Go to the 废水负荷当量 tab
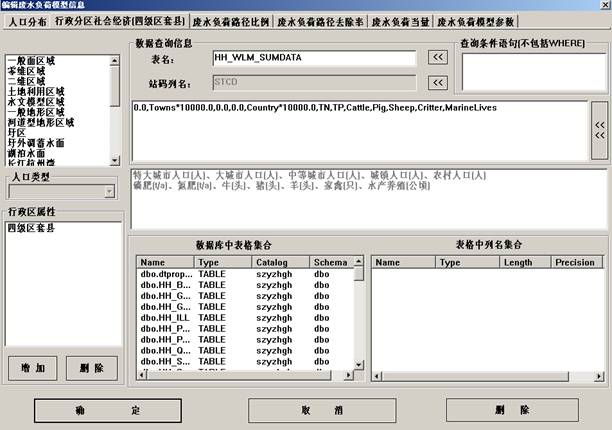The image size is (612, 430). coord(402,20)
